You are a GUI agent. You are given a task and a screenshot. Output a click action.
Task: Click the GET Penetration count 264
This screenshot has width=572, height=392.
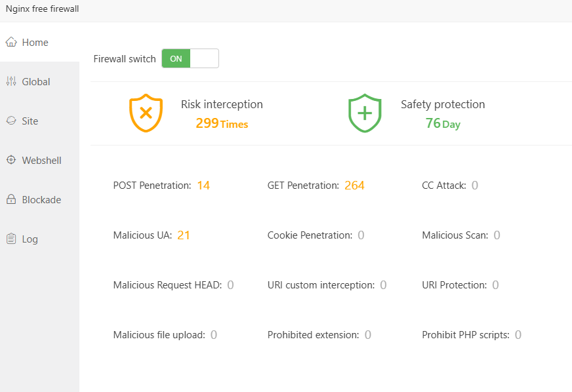pyautogui.click(x=354, y=186)
